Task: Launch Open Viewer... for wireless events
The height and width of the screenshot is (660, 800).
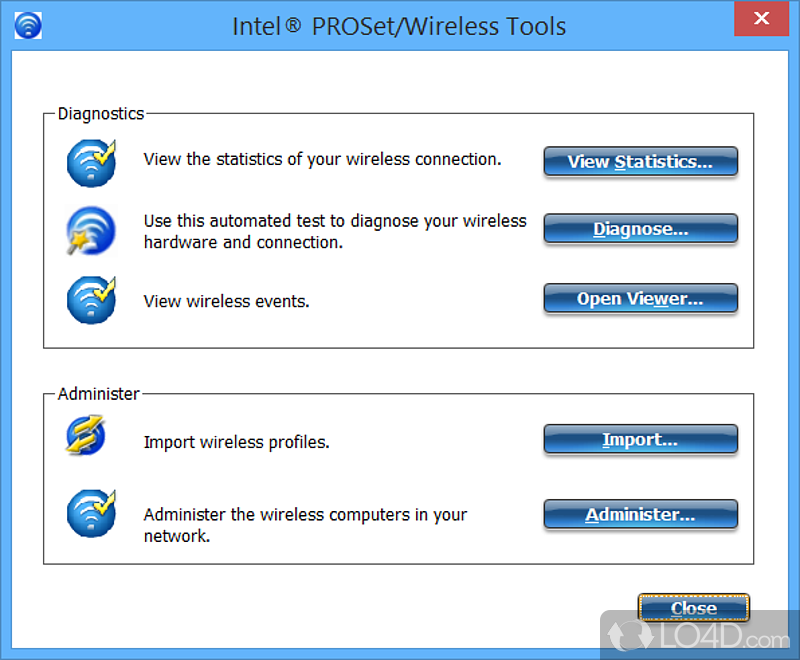Action: [x=641, y=298]
